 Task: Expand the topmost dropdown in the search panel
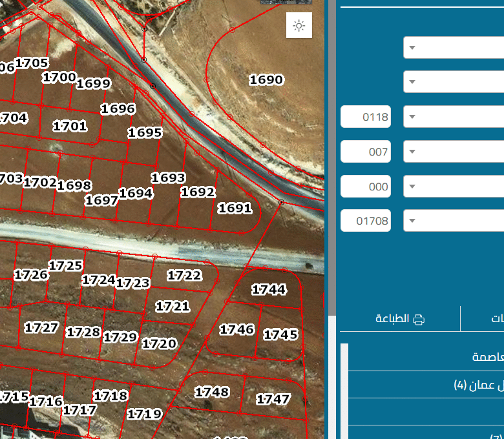point(454,48)
